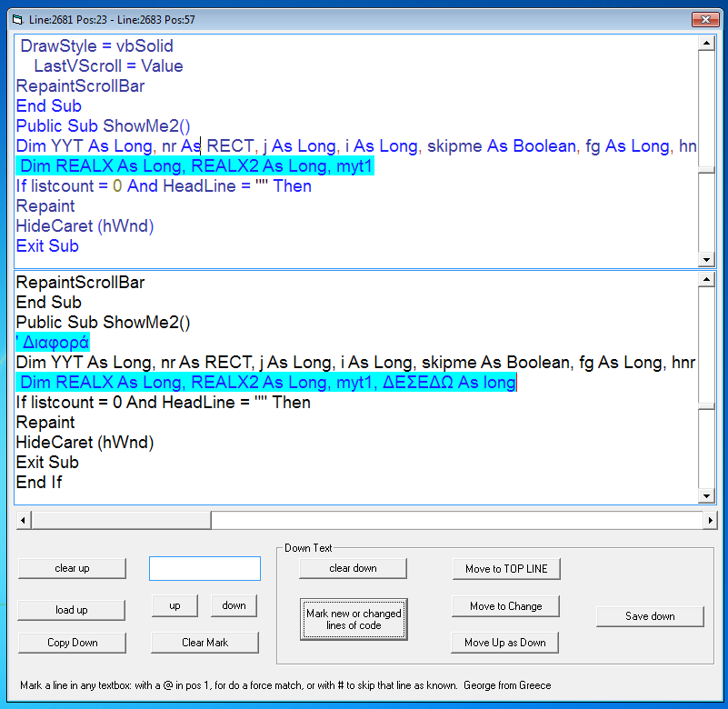Click the 'up' search button

(x=175, y=605)
